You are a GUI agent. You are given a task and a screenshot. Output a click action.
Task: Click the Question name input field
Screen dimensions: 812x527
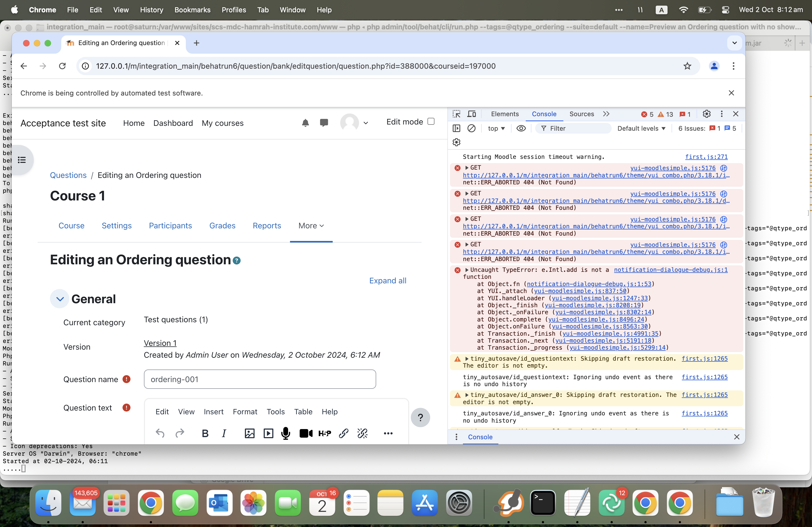click(x=260, y=379)
